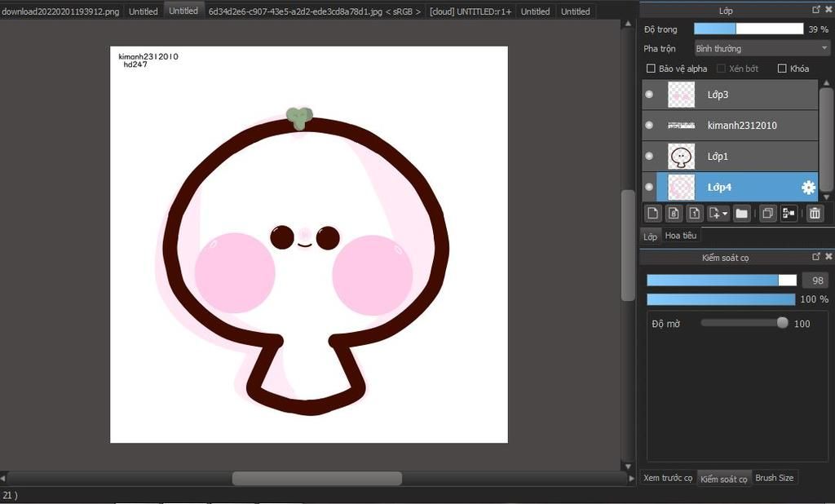Add a new 1-bit layer
Screen dimensions: 835x504
coord(695,214)
